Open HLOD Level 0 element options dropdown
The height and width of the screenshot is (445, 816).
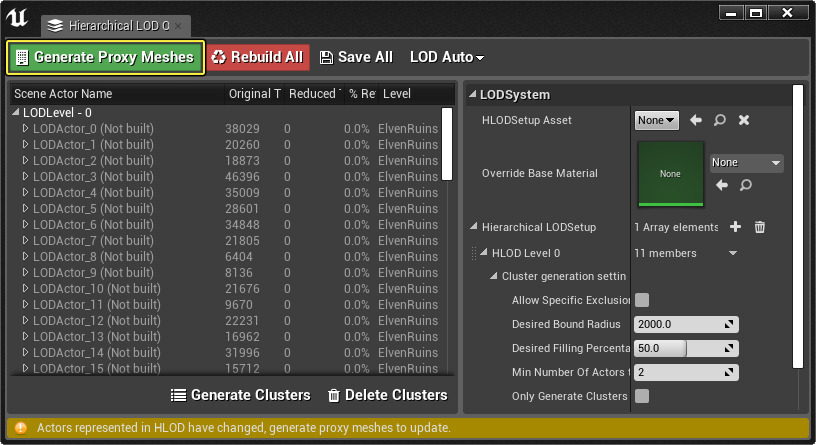[733, 253]
